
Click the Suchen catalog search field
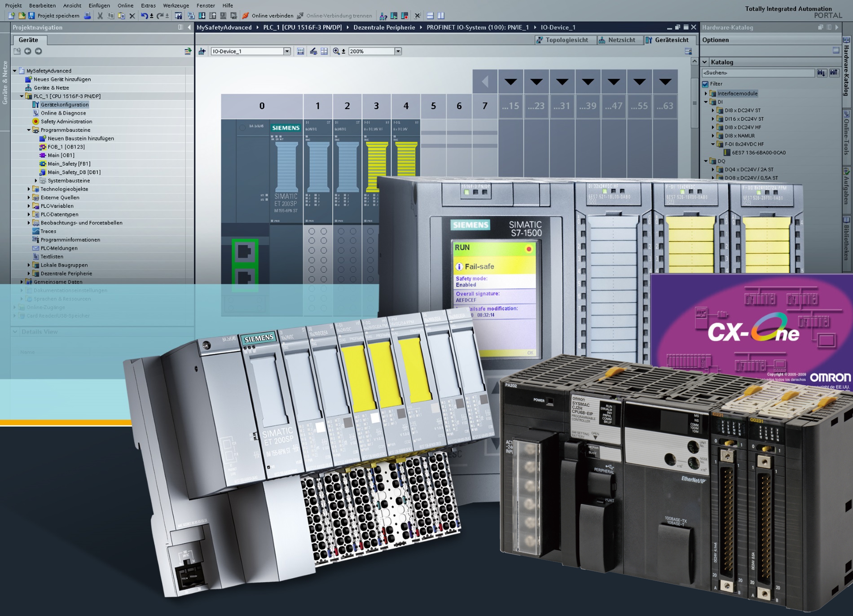click(x=757, y=73)
